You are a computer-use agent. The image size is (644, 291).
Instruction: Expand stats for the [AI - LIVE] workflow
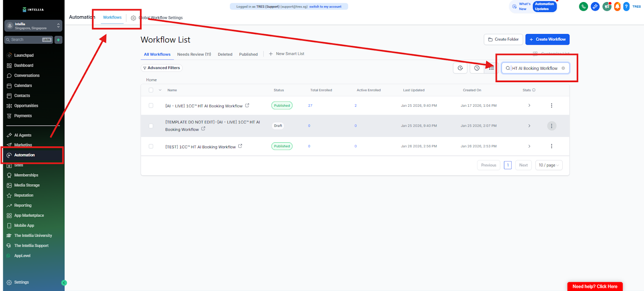529,106
